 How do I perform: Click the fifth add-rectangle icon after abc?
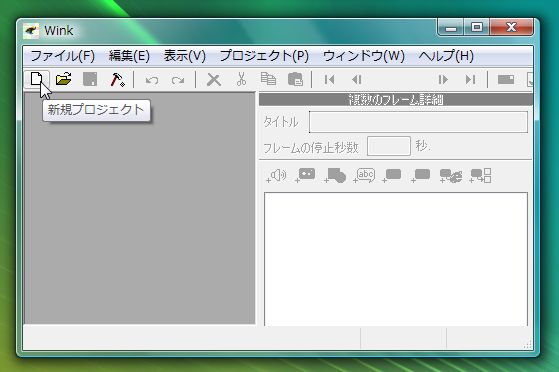392,176
